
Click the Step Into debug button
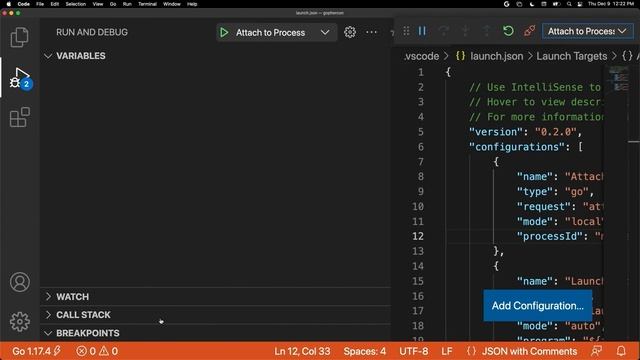(465, 31)
